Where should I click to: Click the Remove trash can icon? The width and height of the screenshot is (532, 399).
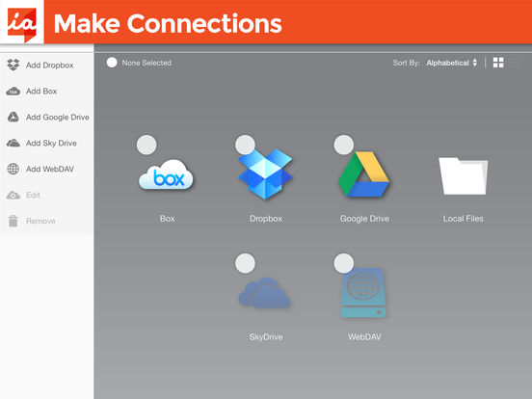point(13,221)
